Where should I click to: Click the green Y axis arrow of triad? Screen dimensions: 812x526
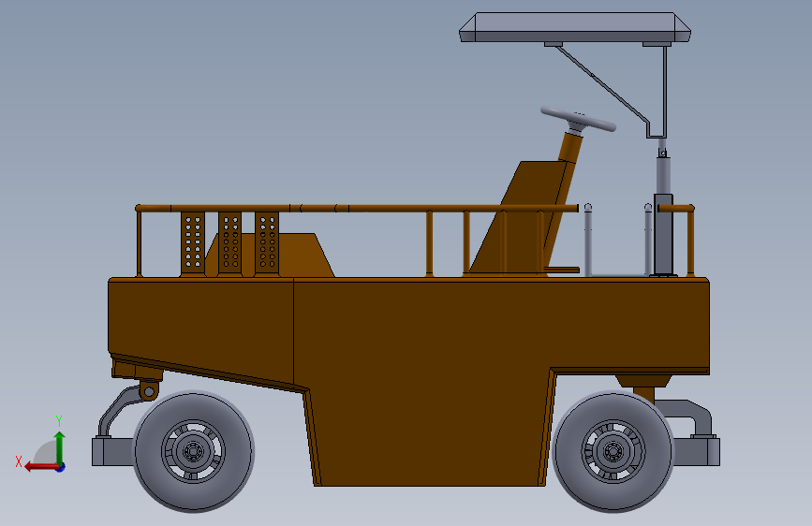(x=60, y=446)
